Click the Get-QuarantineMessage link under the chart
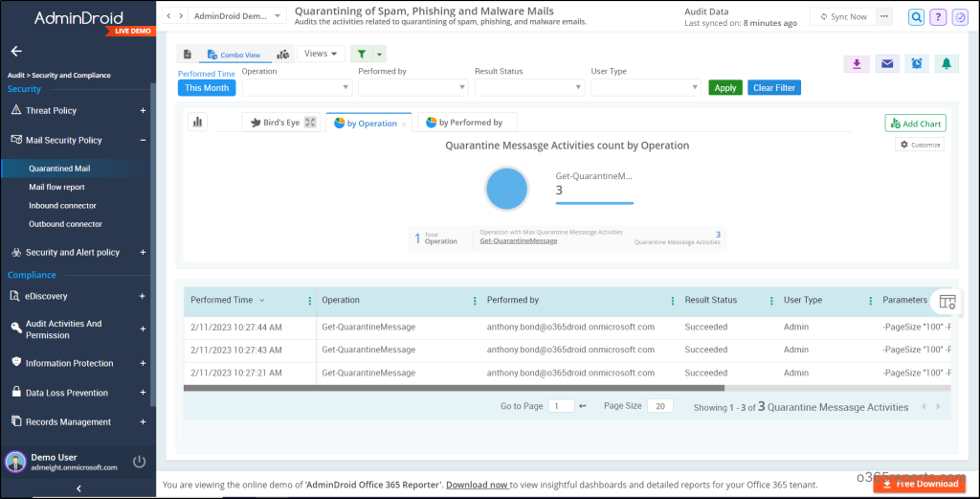The width and height of the screenshot is (980, 499). (518, 240)
